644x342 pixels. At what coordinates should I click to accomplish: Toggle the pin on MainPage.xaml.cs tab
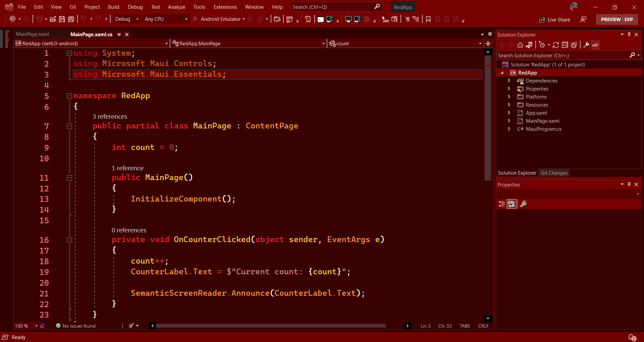pyautogui.click(x=119, y=35)
